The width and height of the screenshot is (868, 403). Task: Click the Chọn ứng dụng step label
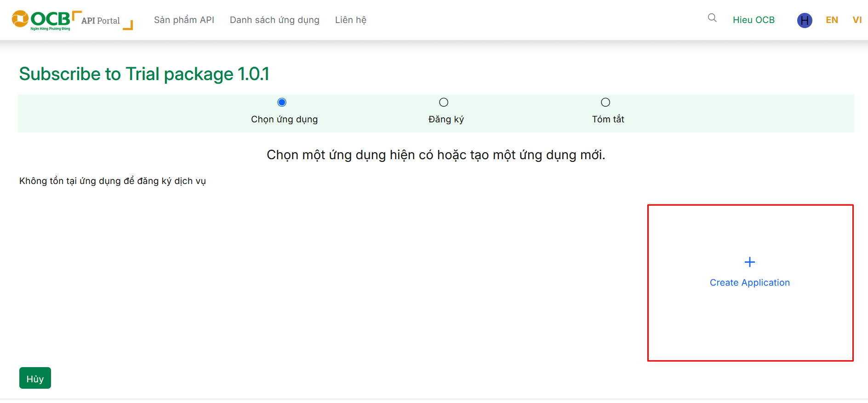(x=284, y=119)
